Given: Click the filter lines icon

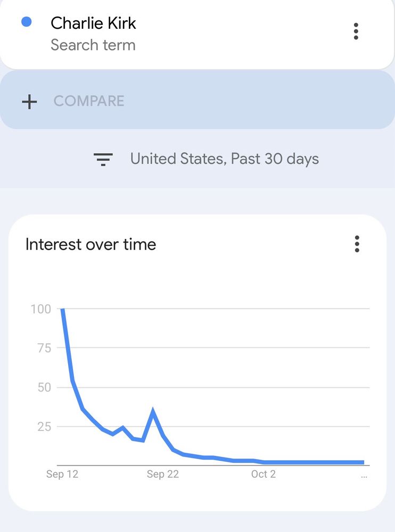Looking at the screenshot, I should click(x=103, y=159).
